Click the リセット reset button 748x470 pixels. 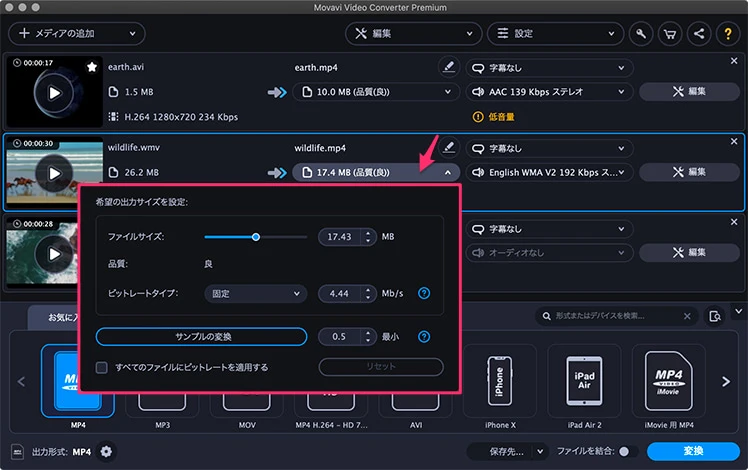click(x=381, y=367)
